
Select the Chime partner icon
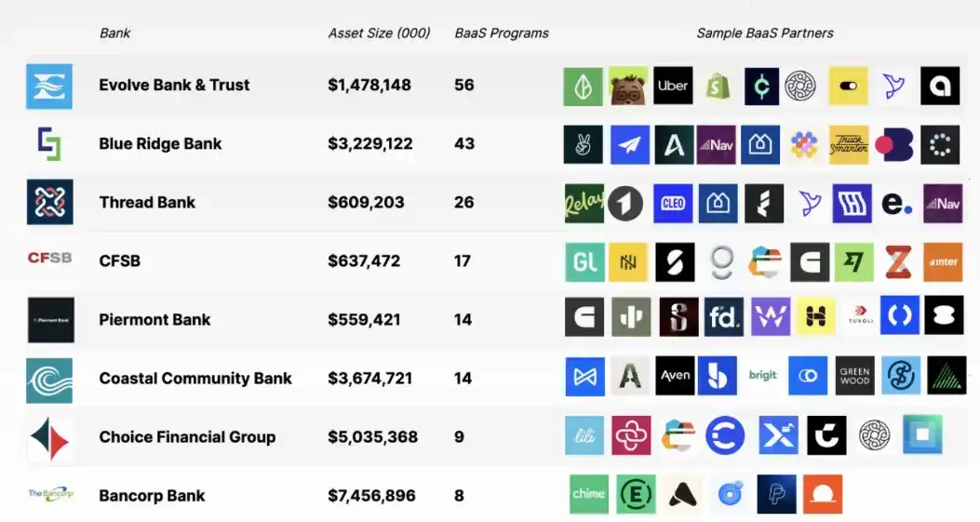pyautogui.click(x=588, y=494)
